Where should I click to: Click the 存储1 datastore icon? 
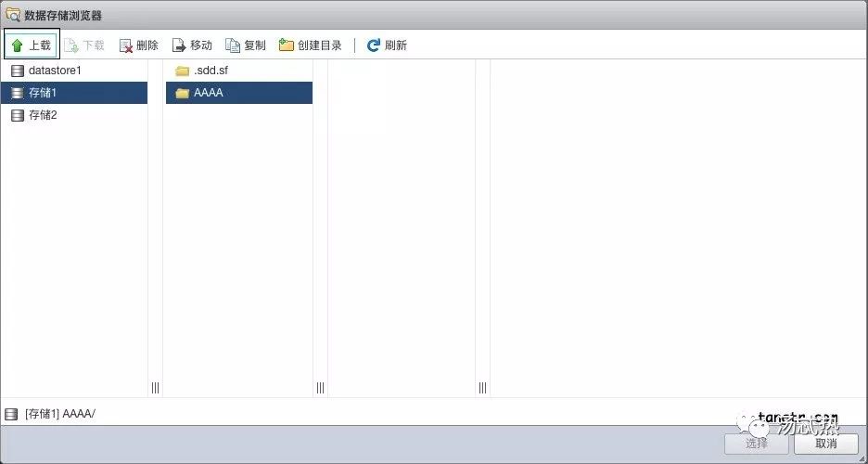18,93
